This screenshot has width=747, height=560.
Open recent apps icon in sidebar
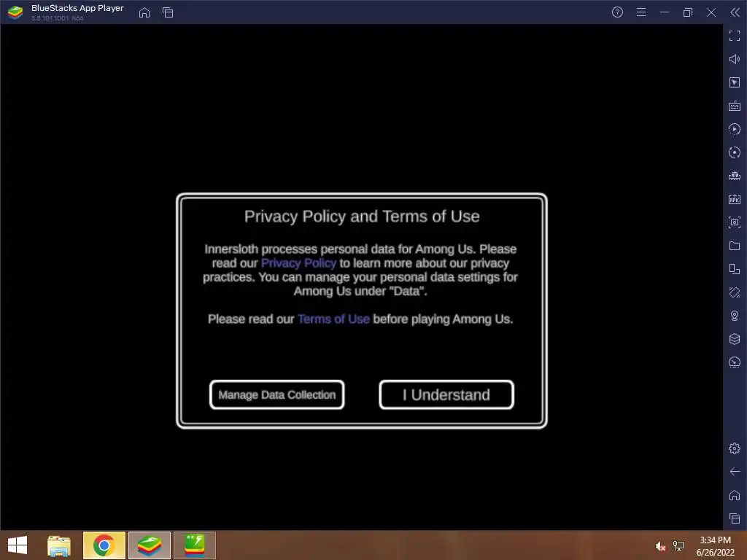[735, 518]
